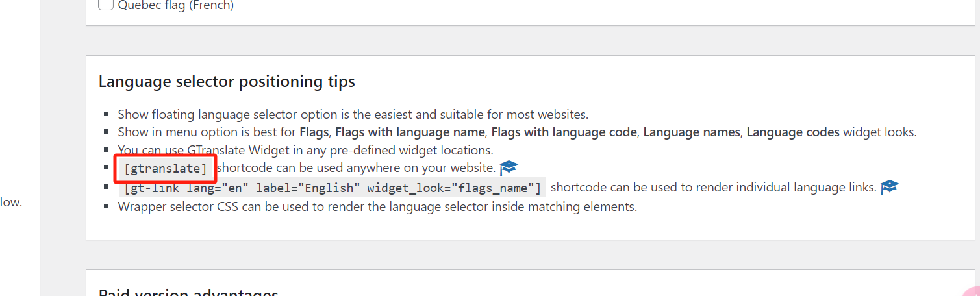The image size is (980, 296).
Task: Click the [gtranslate] shortcode snippet
Action: 166,169
